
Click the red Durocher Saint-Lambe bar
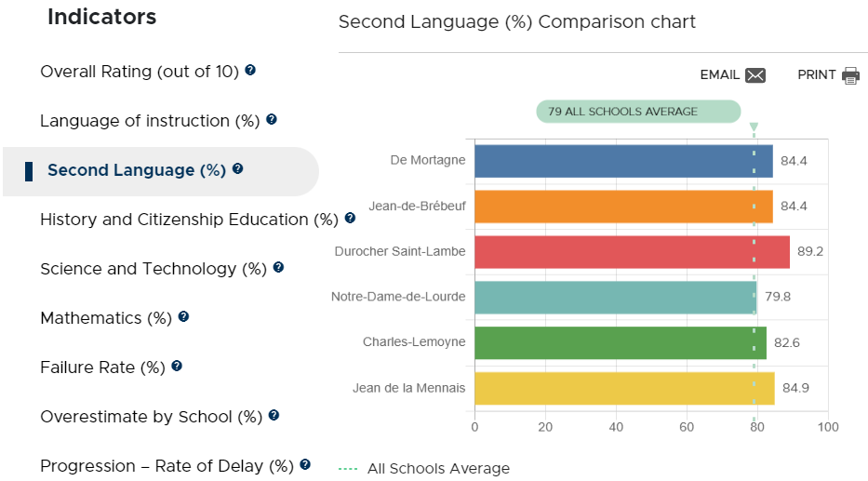pyautogui.click(x=633, y=252)
